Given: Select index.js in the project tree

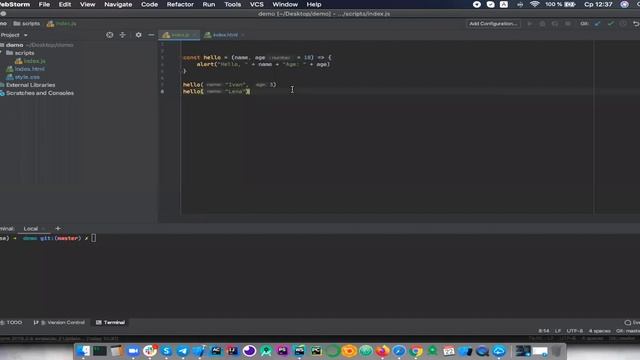Looking at the screenshot, I should pyautogui.click(x=34, y=61).
